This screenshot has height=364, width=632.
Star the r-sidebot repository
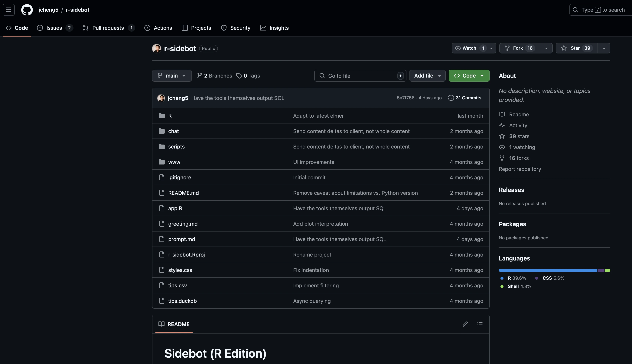tap(577, 48)
